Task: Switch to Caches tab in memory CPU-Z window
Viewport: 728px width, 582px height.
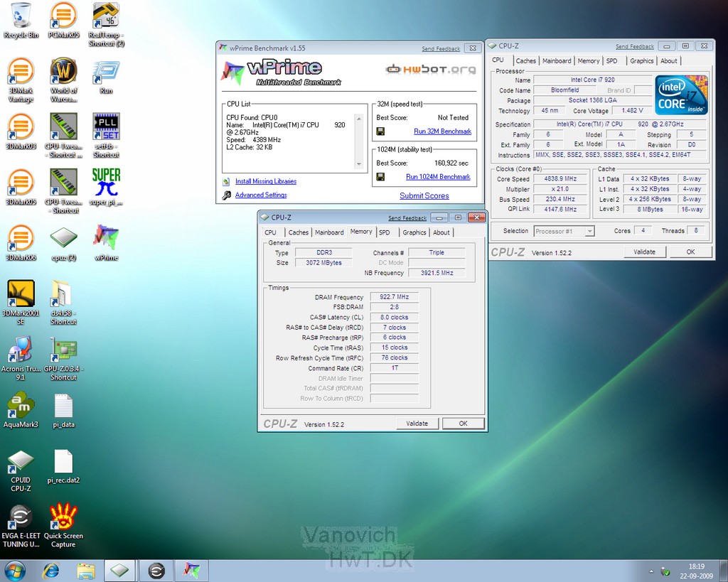Action: pos(298,232)
